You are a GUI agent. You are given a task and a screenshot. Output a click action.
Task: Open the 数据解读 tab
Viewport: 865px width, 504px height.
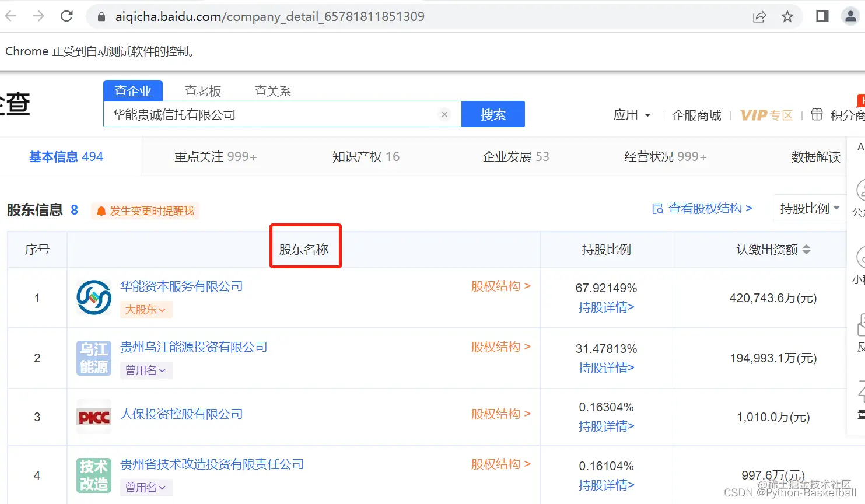tap(816, 156)
